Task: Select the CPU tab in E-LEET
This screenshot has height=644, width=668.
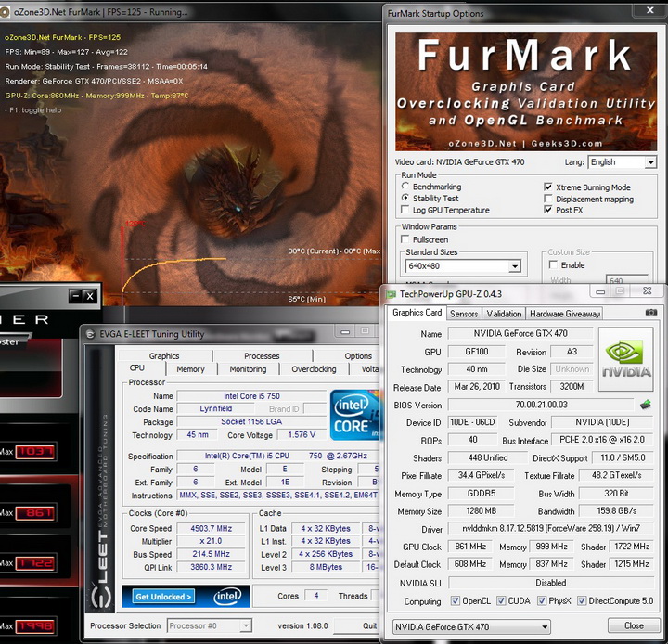Action: point(137,367)
